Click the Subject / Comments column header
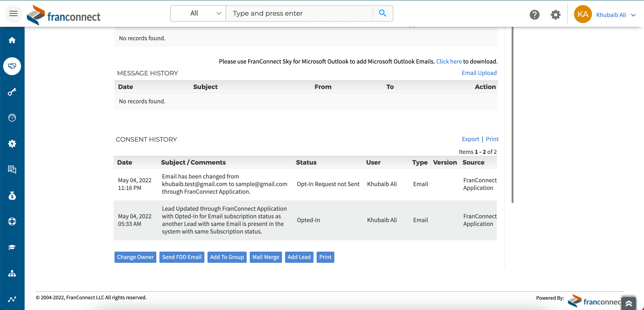 click(193, 162)
